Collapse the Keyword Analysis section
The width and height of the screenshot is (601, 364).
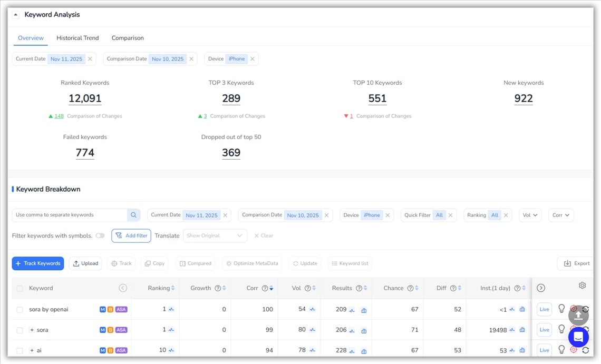click(x=16, y=15)
